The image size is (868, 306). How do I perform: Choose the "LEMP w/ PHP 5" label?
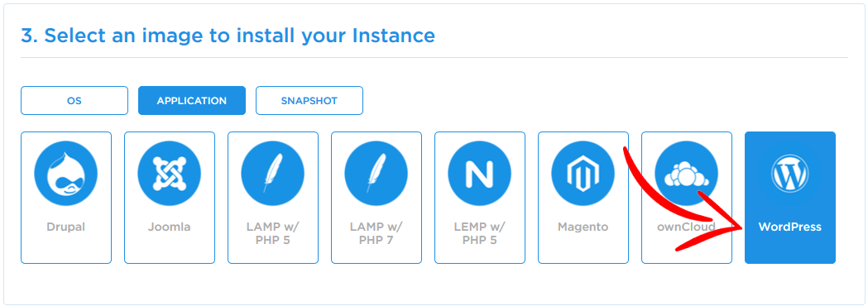tap(480, 233)
